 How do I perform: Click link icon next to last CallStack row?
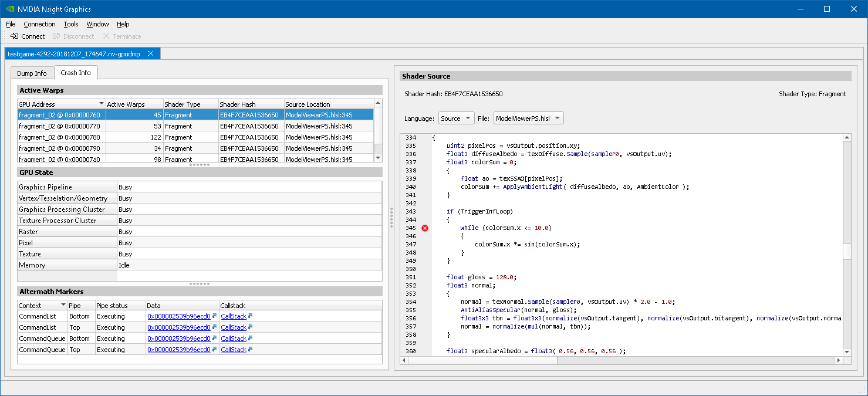(x=251, y=350)
